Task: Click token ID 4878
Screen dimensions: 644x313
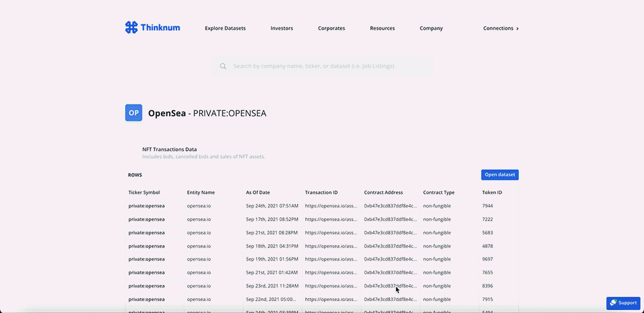Action: [x=488, y=246]
